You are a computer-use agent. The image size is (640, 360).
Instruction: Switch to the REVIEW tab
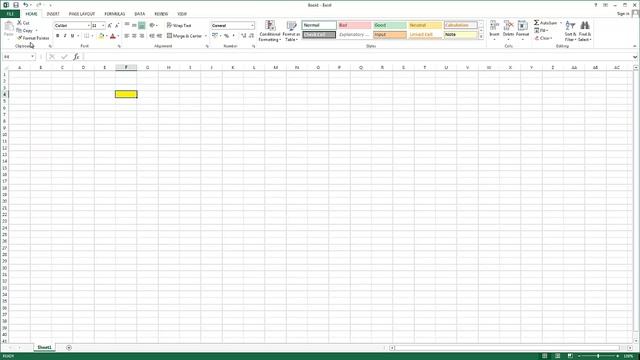[161, 14]
